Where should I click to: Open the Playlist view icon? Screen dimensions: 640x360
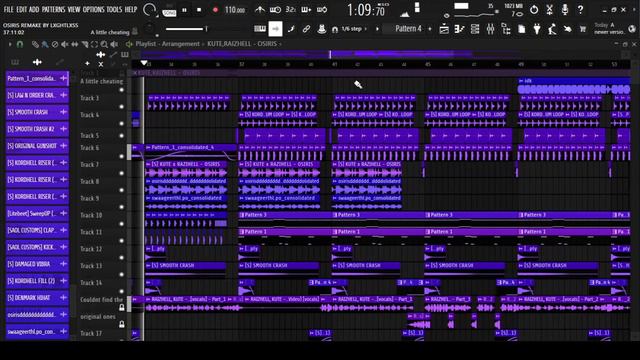pyautogui.click(x=444, y=29)
